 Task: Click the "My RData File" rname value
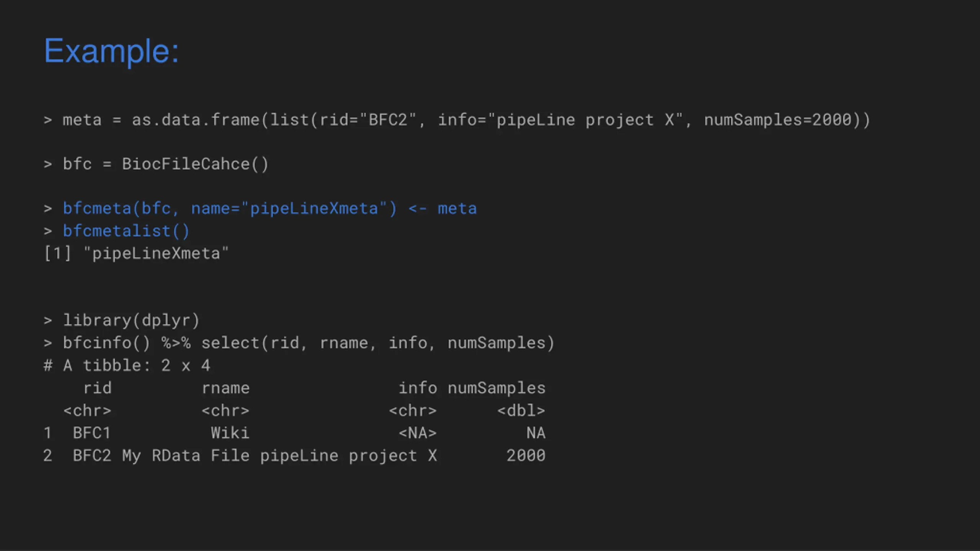(186, 456)
